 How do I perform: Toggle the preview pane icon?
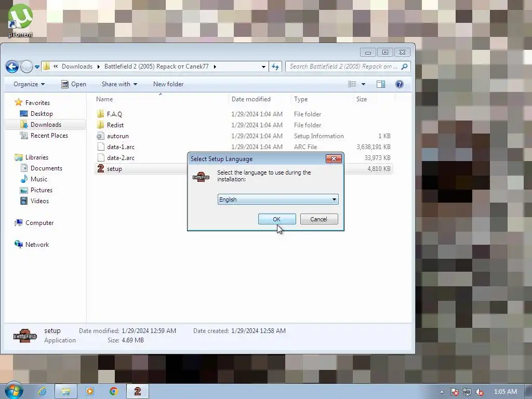pos(381,84)
